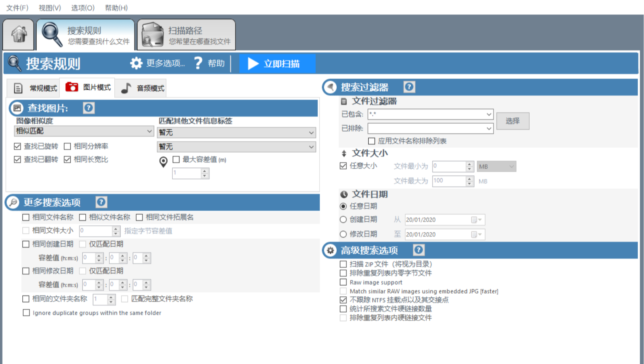Click the home icon tab
This screenshot has height=364, width=644.
[18, 35]
